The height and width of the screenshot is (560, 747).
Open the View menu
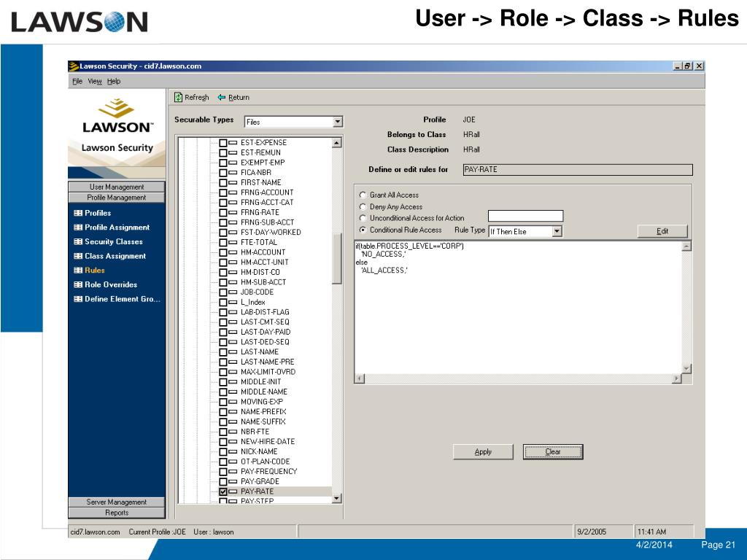[95, 82]
